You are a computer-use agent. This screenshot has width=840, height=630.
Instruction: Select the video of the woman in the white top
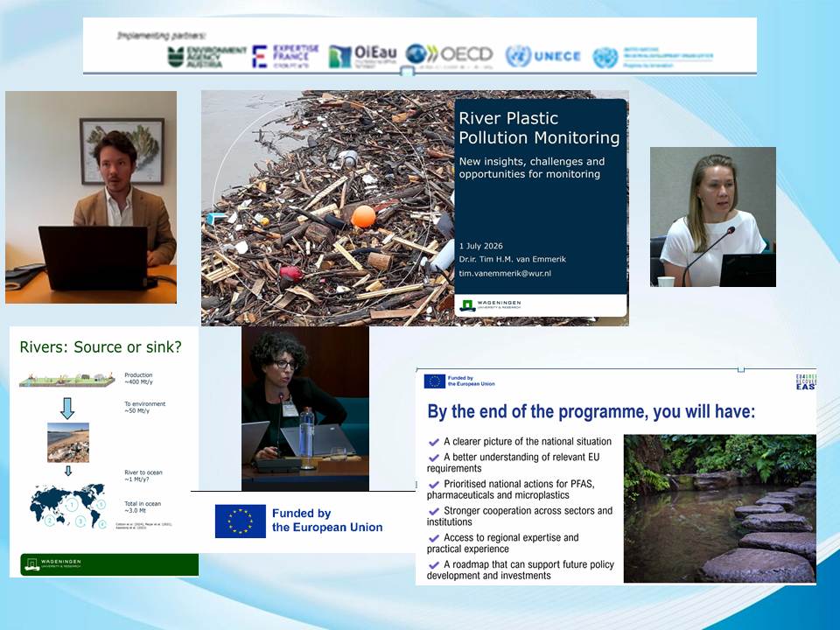pos(713,217)
